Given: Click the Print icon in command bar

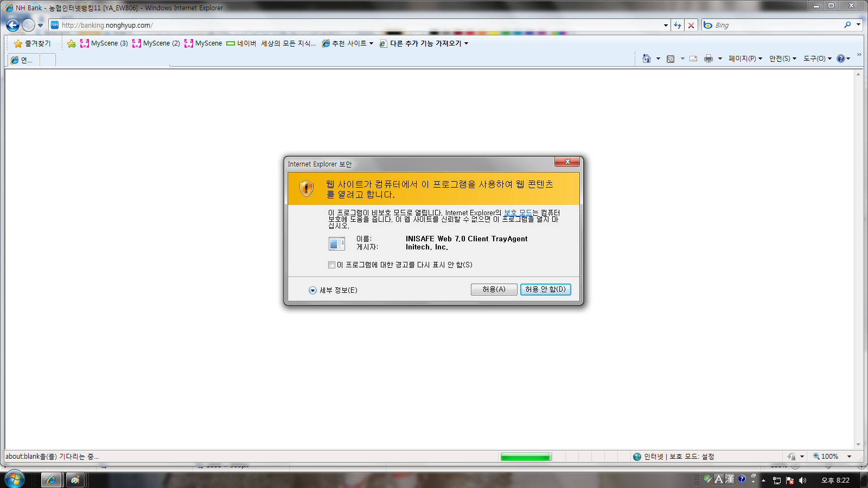Looking at the screenshot, I should (709, 59).
